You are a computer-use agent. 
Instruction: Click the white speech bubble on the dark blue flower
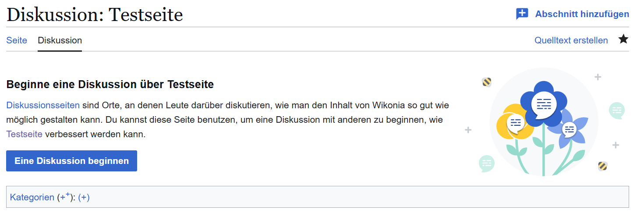pyautogui.click(x=544, y=104)
